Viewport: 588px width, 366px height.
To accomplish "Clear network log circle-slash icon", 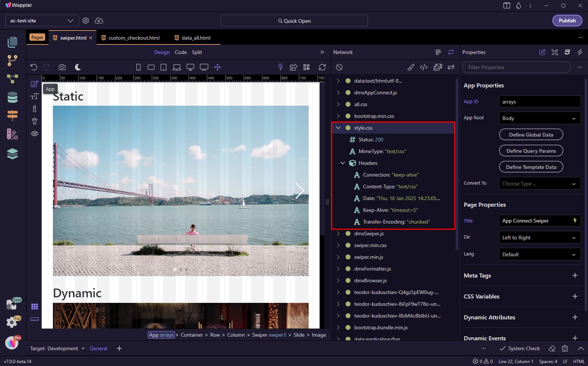I will [339, 67].
